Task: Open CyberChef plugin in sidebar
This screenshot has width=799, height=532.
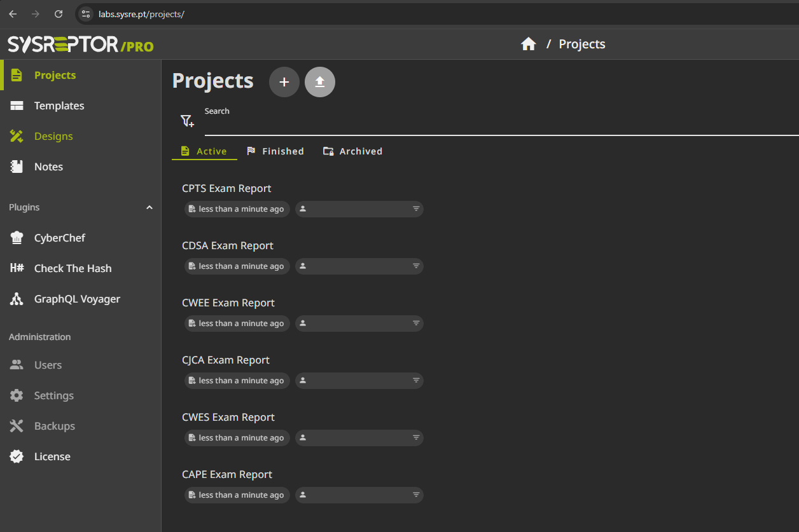Action: 60,238
